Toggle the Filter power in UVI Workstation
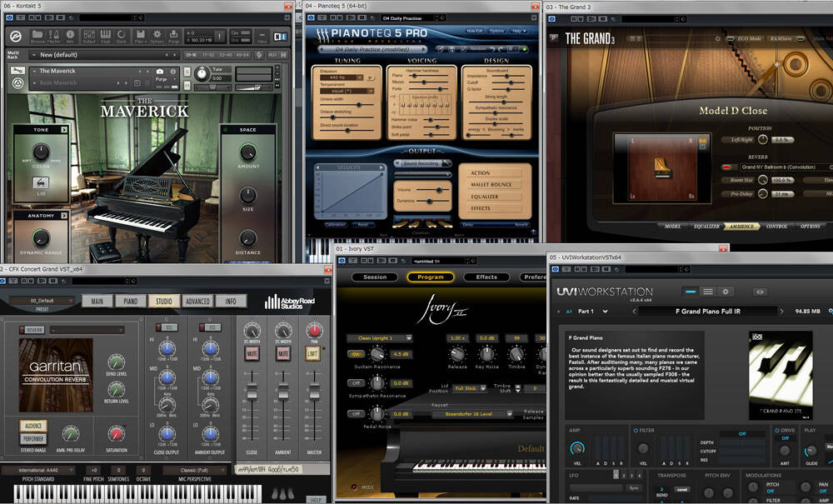This screenshot has width=833, height=504. [x=636, y=430]
